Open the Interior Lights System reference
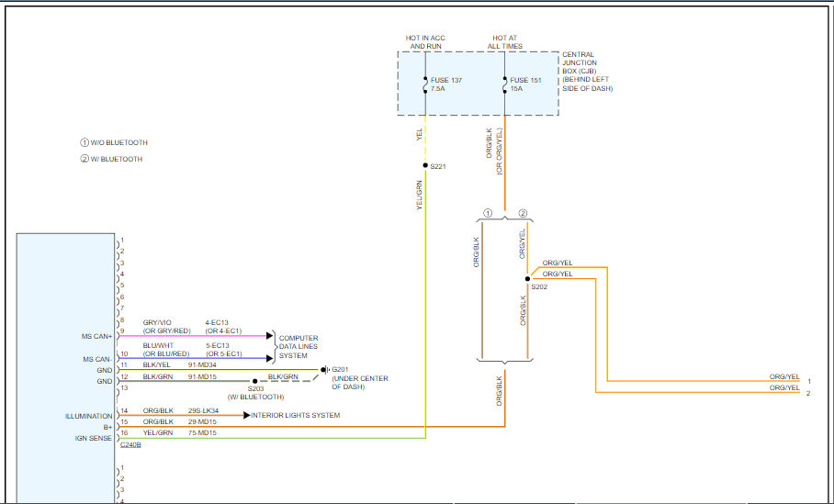The height and width of the screenshot is (504, 834). (x=296, y=416)
